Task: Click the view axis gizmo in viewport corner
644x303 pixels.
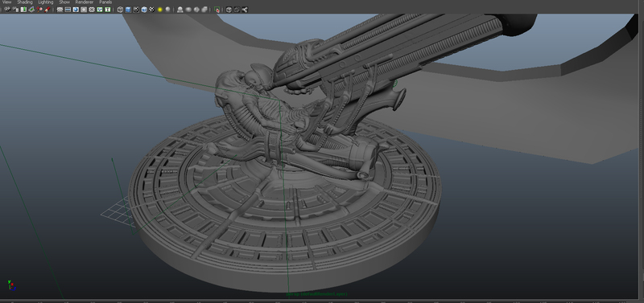Action: pyautogui.click(x=11, y=285)
